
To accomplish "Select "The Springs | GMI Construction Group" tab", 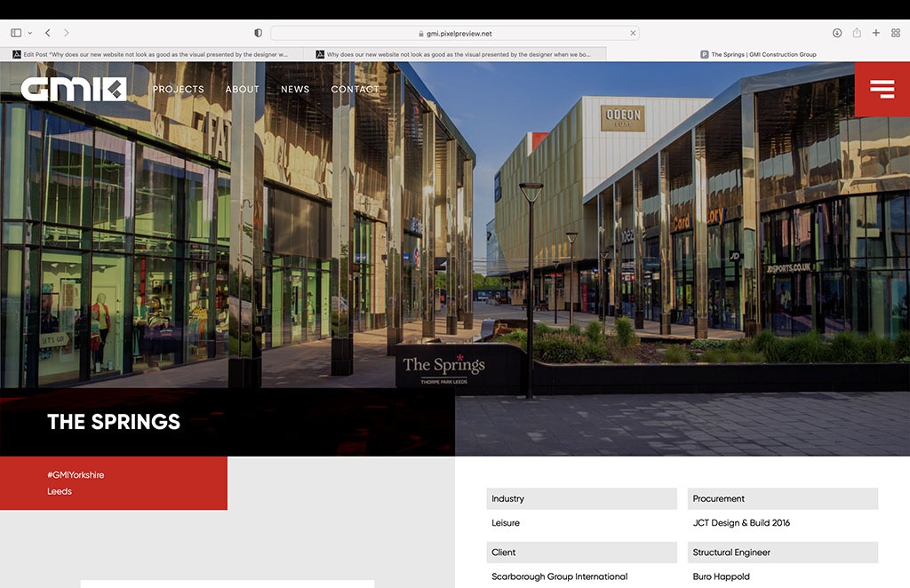I will 758,54.
